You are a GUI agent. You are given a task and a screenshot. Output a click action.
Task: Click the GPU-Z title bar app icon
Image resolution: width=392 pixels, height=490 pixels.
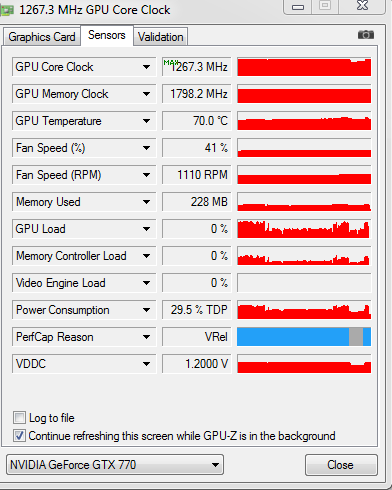[7, 10]
